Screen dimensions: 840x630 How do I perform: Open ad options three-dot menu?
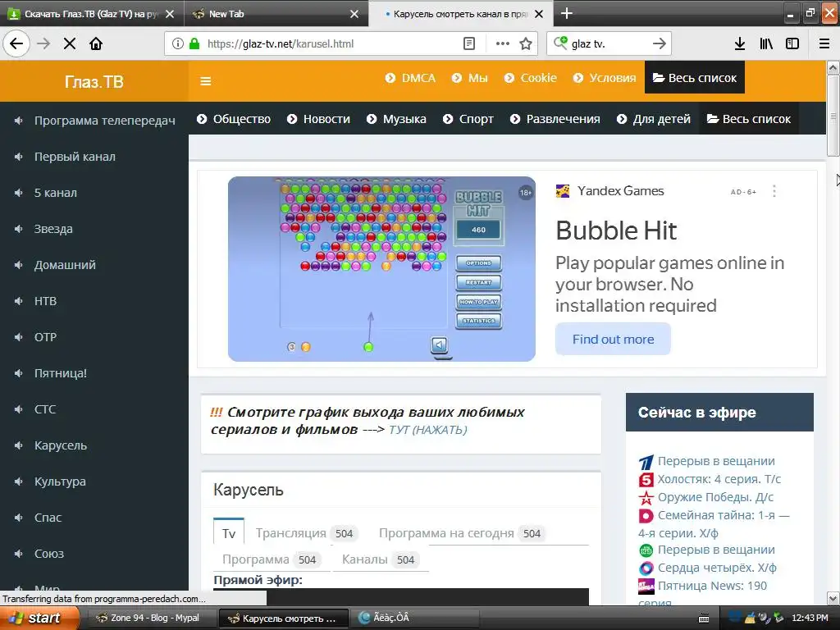[774, 191]
